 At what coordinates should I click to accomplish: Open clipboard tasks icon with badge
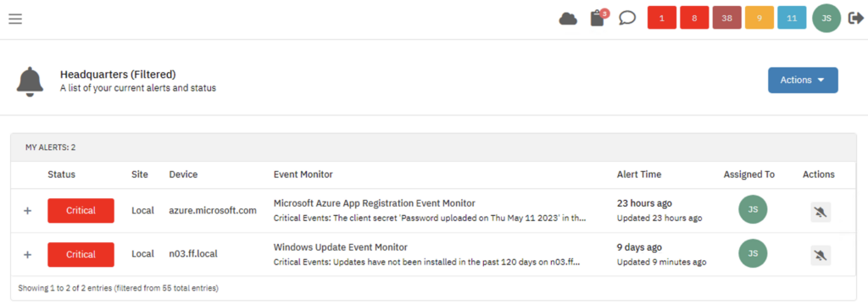[x=598, y=18]
